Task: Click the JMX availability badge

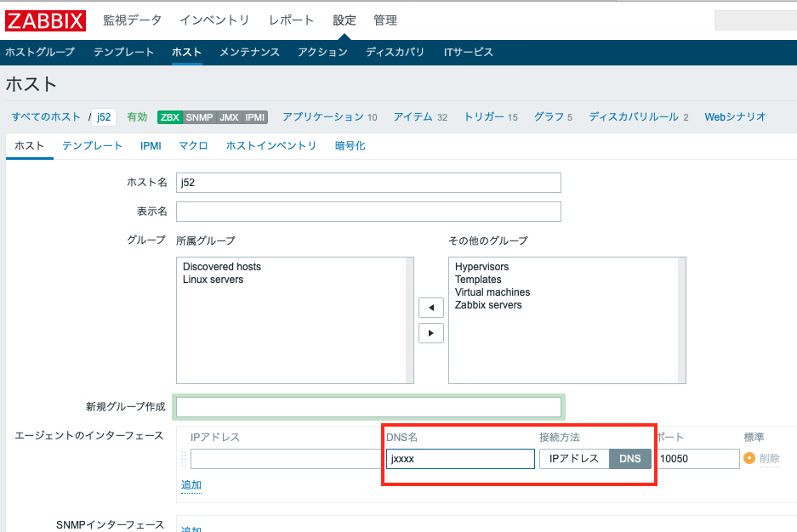Action: pos(229,117)
